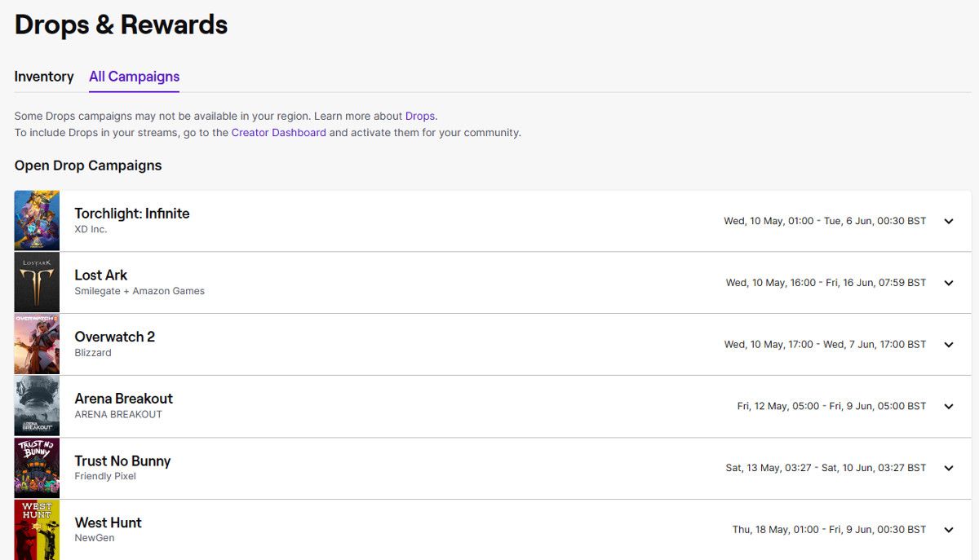Expand the Arena Breakout campaign chevron
The image size is (979, 560).
pyautogui.click(x=949, y=406)
